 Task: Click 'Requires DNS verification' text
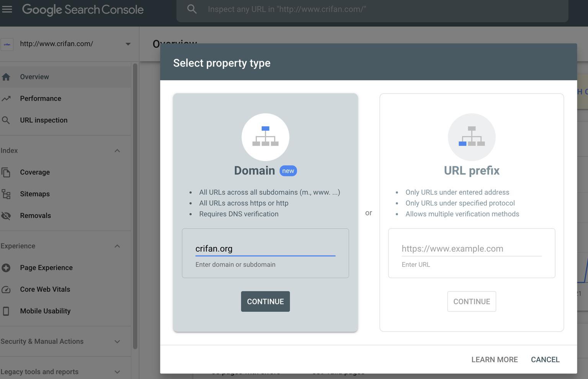pos(239,214)
